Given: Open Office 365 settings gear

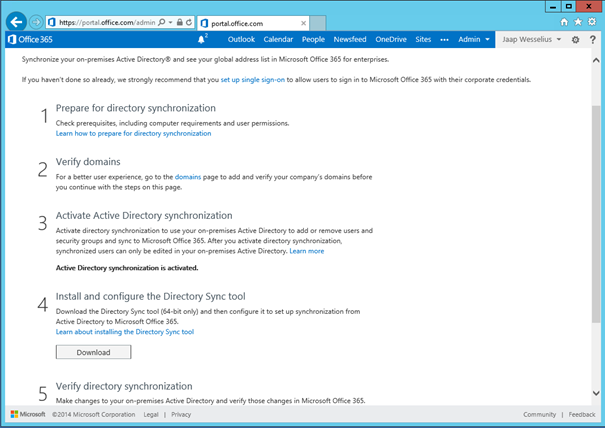Looking at the screenshot, I should click(x=575, y=40).
